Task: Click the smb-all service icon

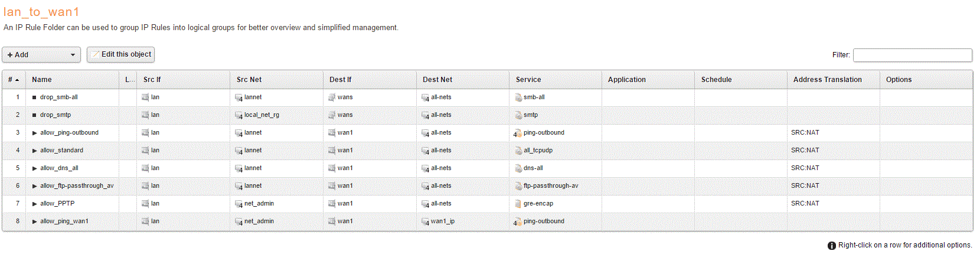Action: 518,97
